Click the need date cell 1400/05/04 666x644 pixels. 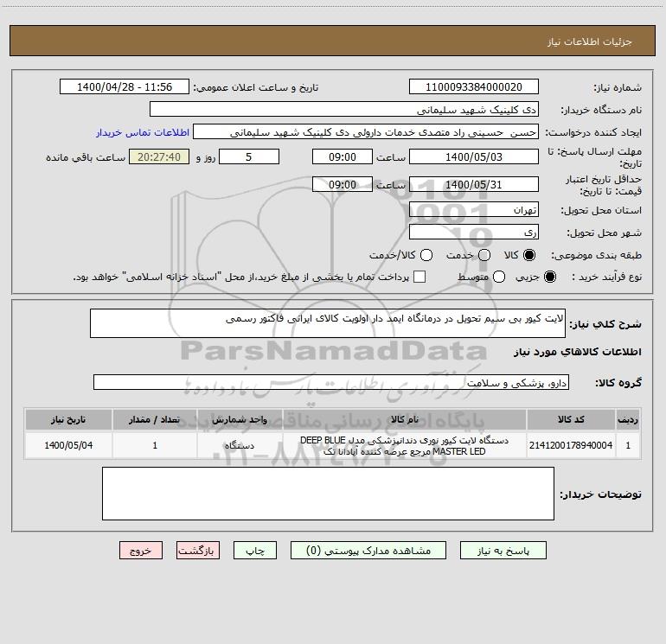pyautogui.click(x=68, y=445)
